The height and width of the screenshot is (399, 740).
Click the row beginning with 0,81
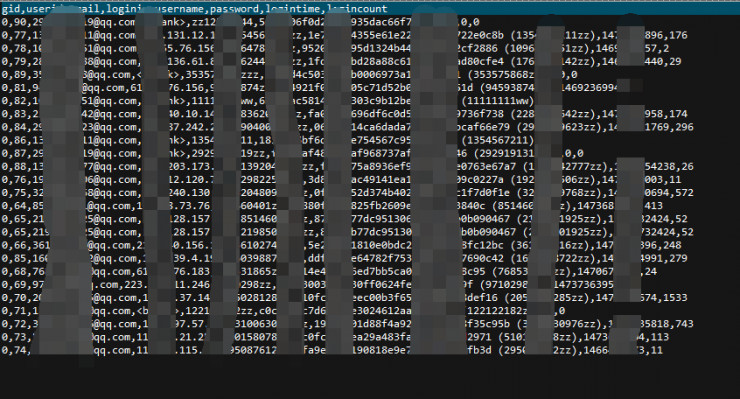pos(315,88)
